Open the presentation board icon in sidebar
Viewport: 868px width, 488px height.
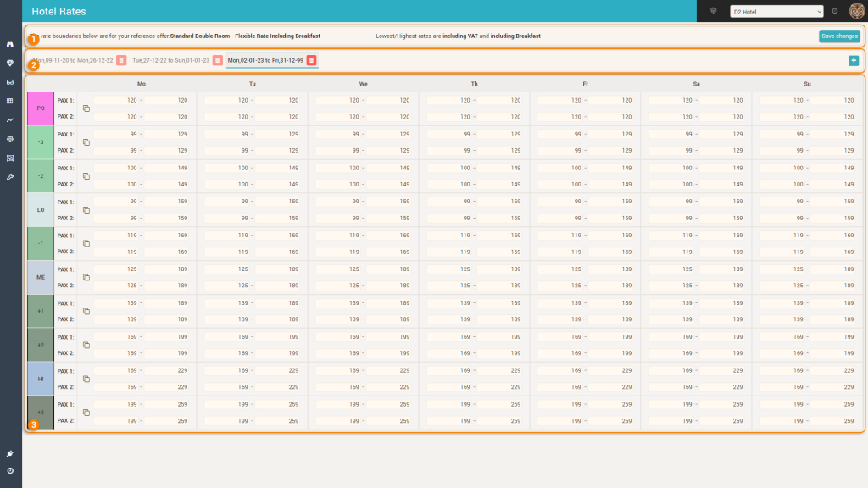click(x=10, y=158)
